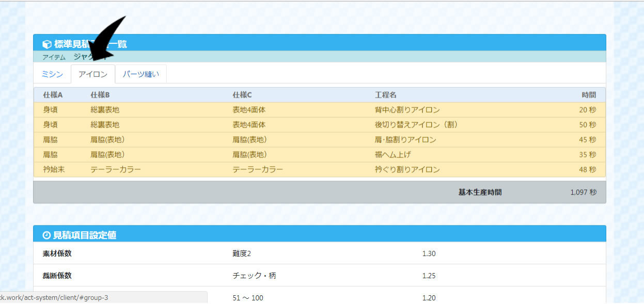
Task: Click the 裁断係数 setting row label
Action: (57, 276)
